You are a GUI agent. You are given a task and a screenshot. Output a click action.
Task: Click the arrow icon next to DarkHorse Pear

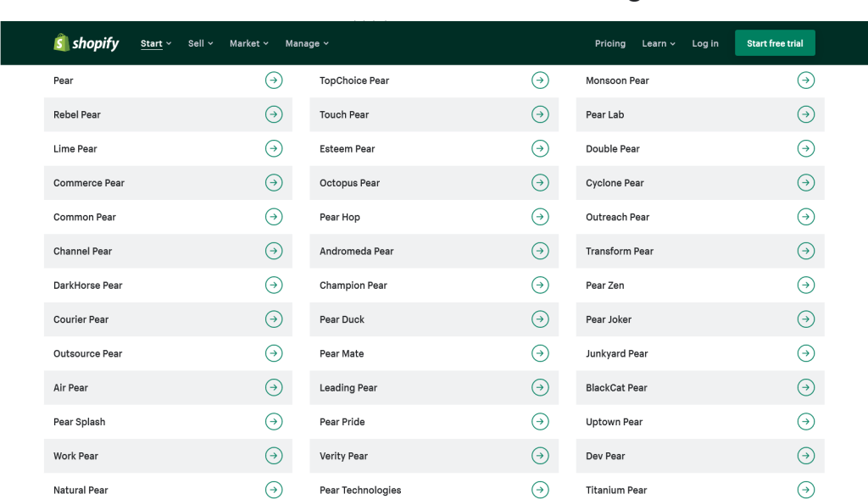[x=274, y=285]
